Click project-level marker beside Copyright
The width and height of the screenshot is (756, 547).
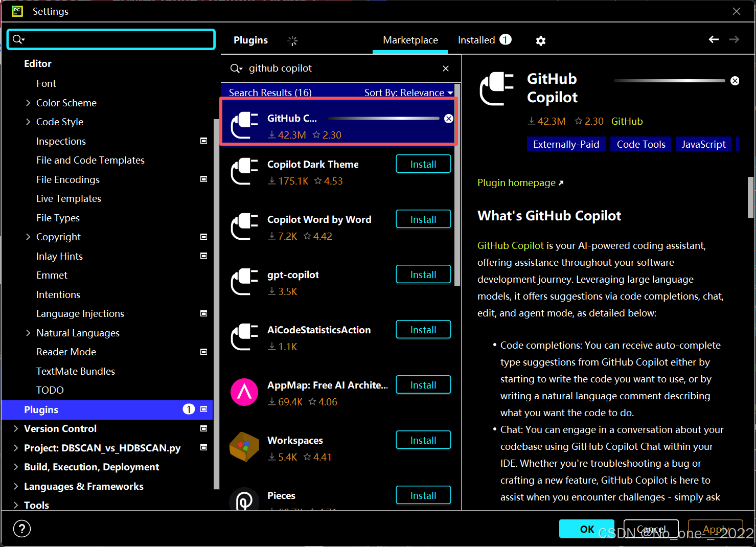[203, 237]
